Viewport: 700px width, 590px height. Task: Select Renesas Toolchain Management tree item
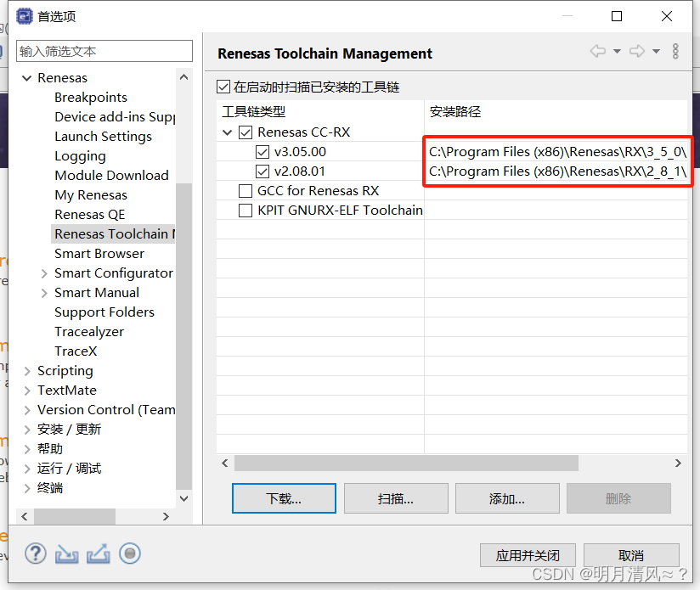click(x=113, y=233)
